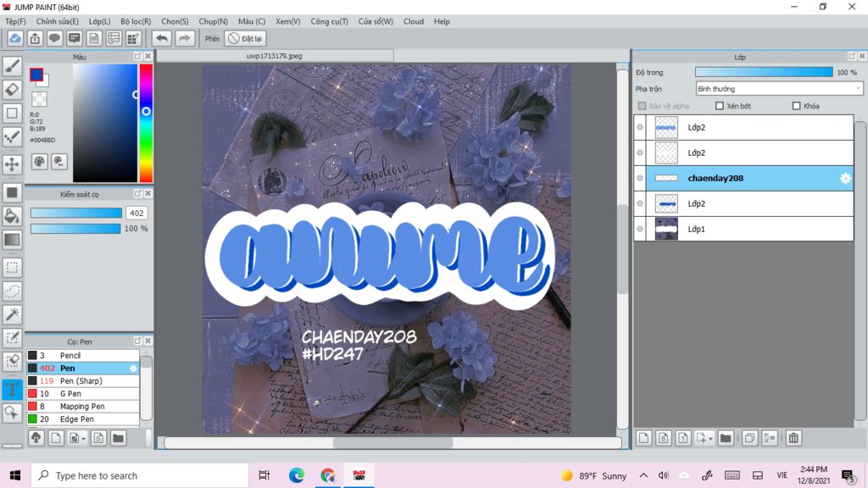Select the Selection Pen tool
Image resolution: width=868 pixels, height=488 pixels.
pyautogui.click(x=12, y=338)
